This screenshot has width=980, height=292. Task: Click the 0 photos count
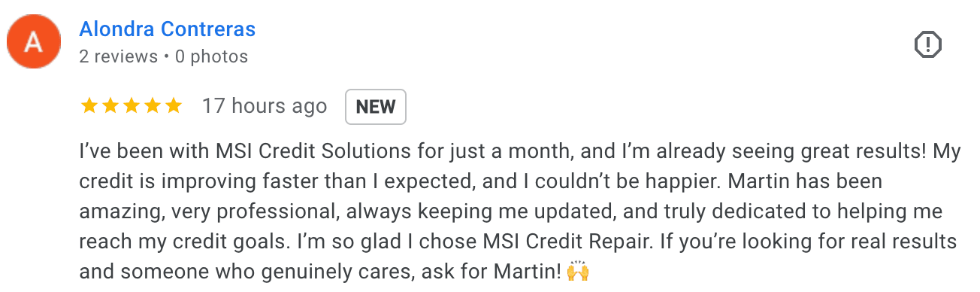click(x=211, y=56)
